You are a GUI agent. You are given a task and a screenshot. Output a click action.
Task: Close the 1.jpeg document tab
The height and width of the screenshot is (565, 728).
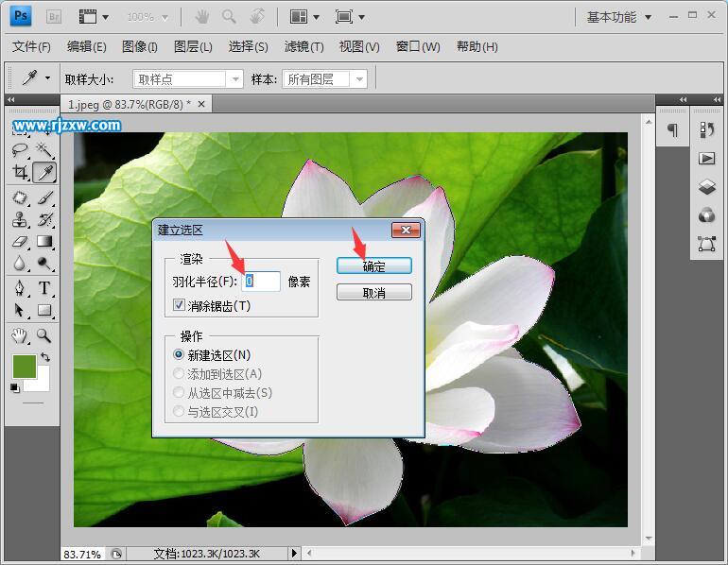point(201,104)
